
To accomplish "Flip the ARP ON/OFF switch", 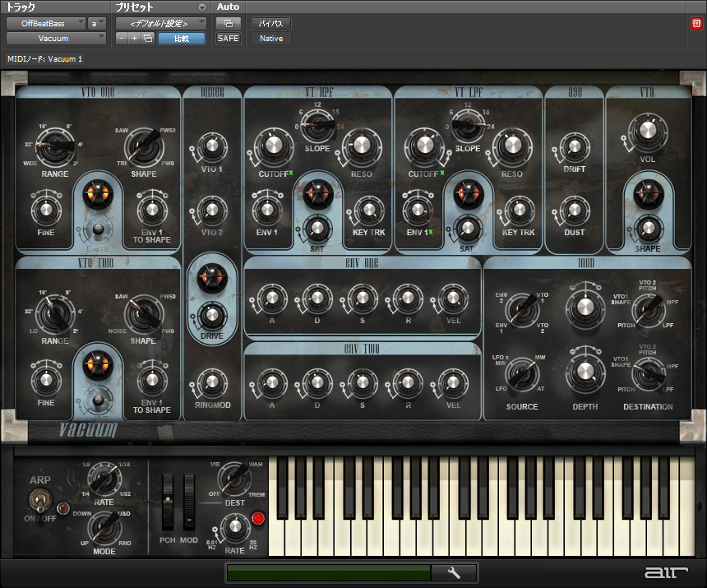I will point(39,501).
